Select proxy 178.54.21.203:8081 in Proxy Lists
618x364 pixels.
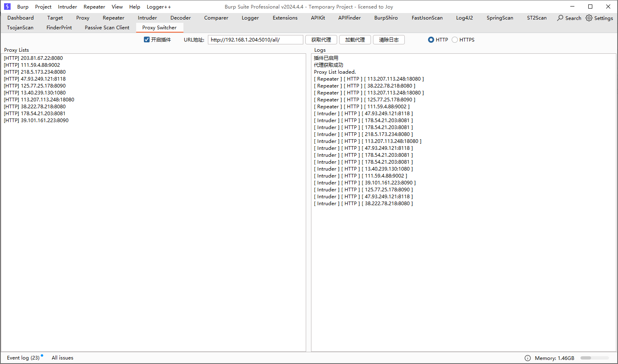[35, 114]
